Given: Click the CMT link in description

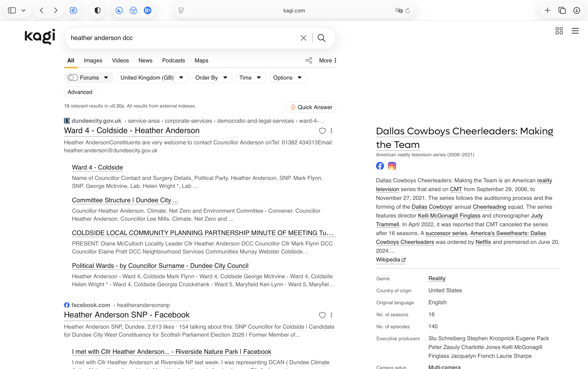Looking at the screenshot, I should click(456, 189).
